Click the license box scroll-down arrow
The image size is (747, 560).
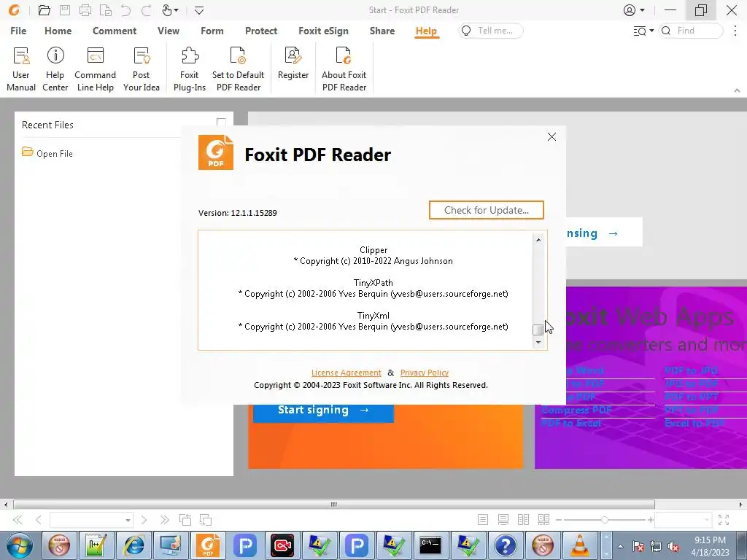pyautogui.click(x=538, y=342)
